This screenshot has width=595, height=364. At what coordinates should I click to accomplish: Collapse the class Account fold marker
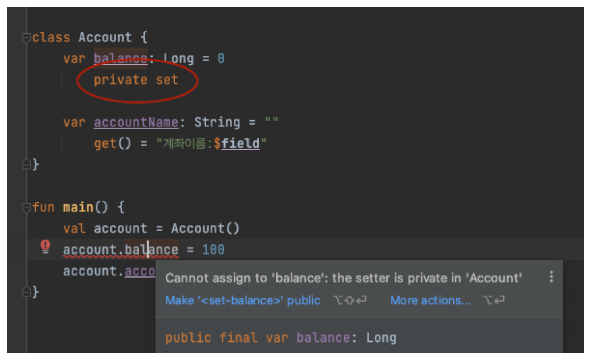(x=26, y=37)
